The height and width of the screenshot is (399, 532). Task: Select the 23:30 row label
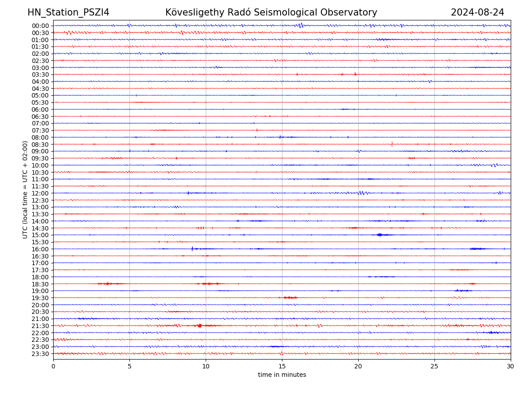coord(40,354)
